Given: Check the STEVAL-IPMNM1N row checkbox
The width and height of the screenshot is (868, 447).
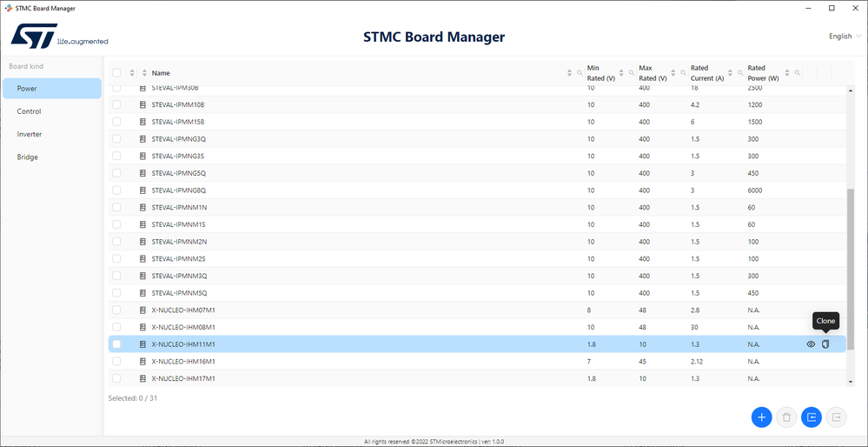Looking at the screenshot, I should (x=116, y=207).
